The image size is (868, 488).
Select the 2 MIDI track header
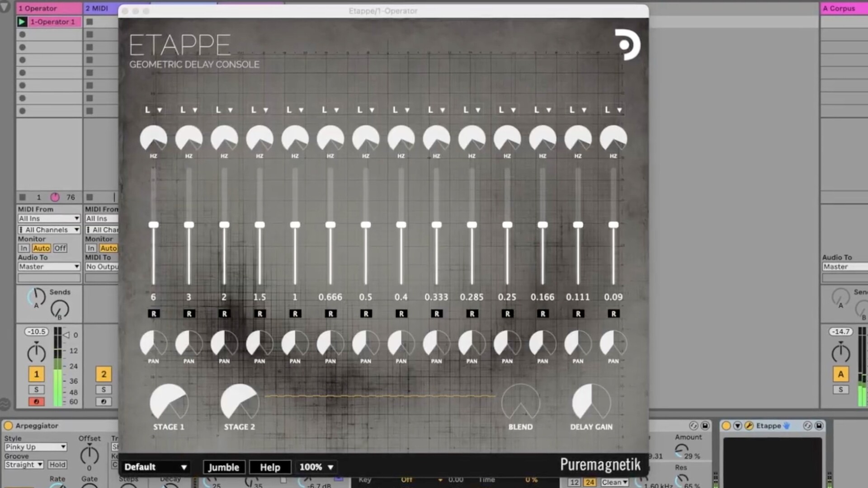[101, 8]
